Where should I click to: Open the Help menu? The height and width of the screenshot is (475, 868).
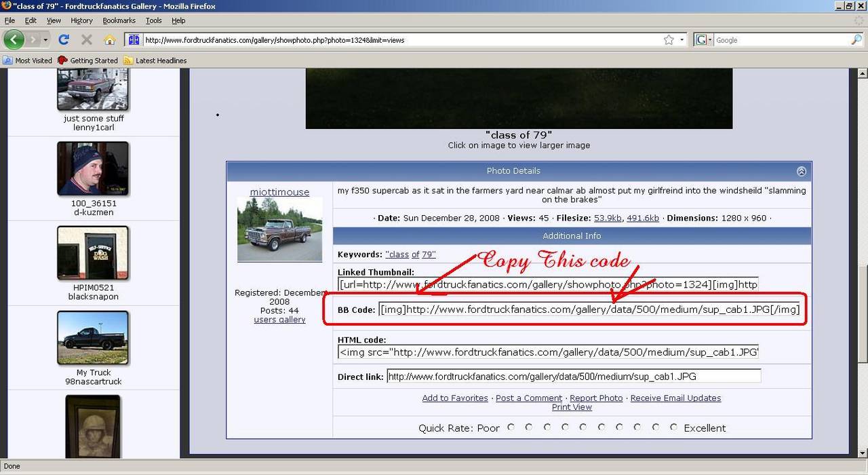pos(178,20)
